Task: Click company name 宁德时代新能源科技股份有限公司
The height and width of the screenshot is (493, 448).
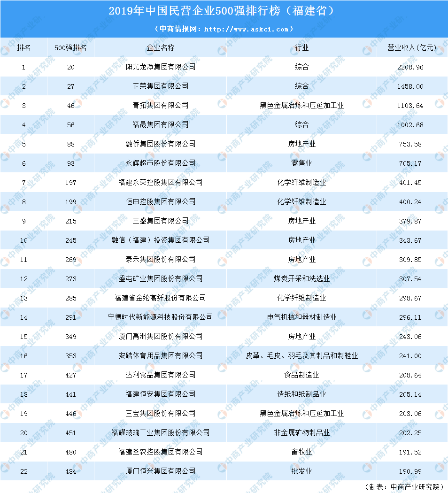Action: (160, 317)
